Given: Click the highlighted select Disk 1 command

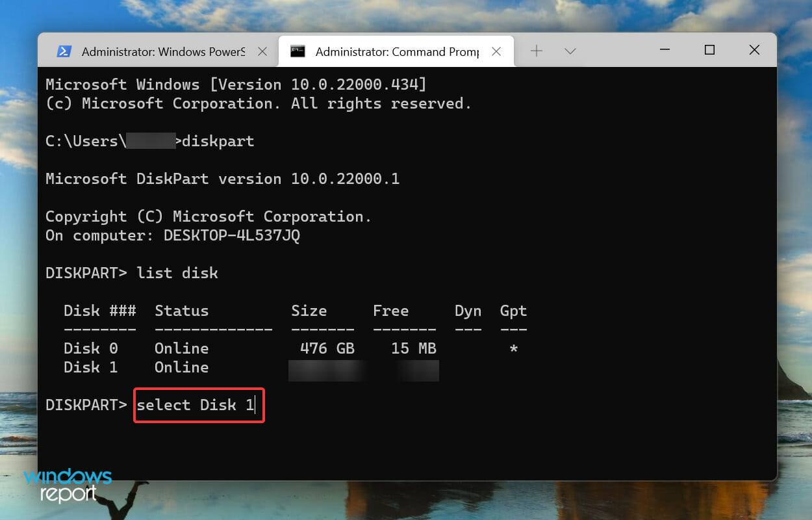Looking at the screenshot, I should (x=198, y=405).
